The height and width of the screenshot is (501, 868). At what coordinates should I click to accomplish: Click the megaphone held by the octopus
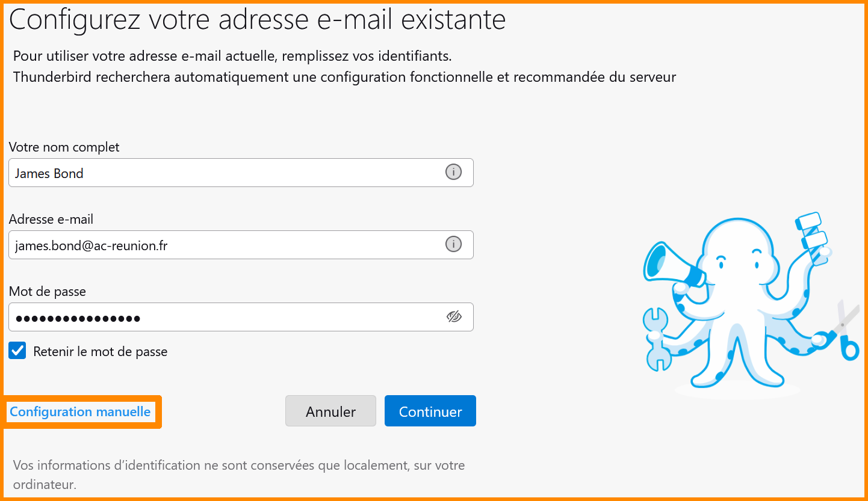click(x=668, y=265)
